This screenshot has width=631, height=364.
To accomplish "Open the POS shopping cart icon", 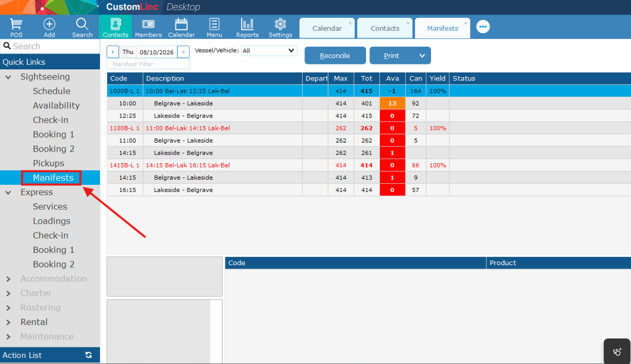I will coord(16,27).
